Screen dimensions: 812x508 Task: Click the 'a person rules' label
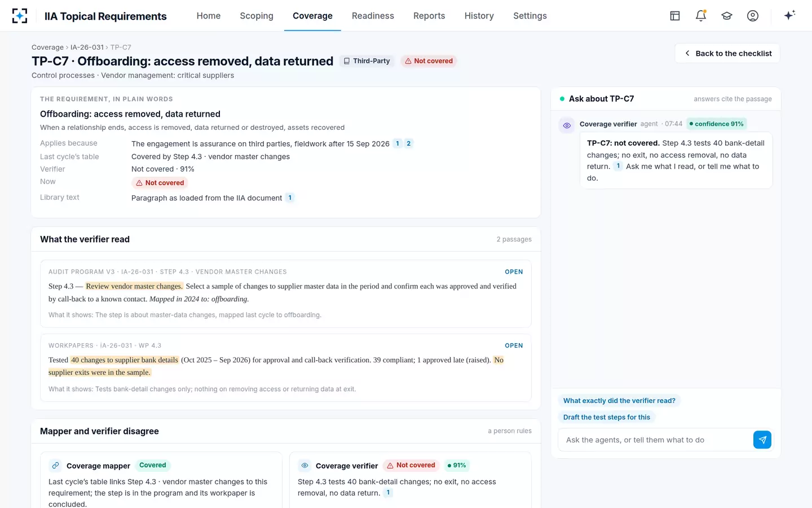[x=510, y=431]
